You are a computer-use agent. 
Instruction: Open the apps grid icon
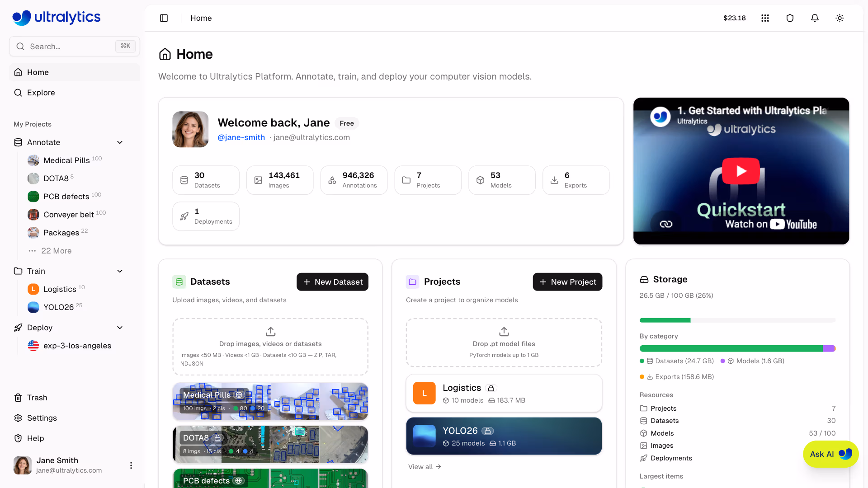point(765,18)
